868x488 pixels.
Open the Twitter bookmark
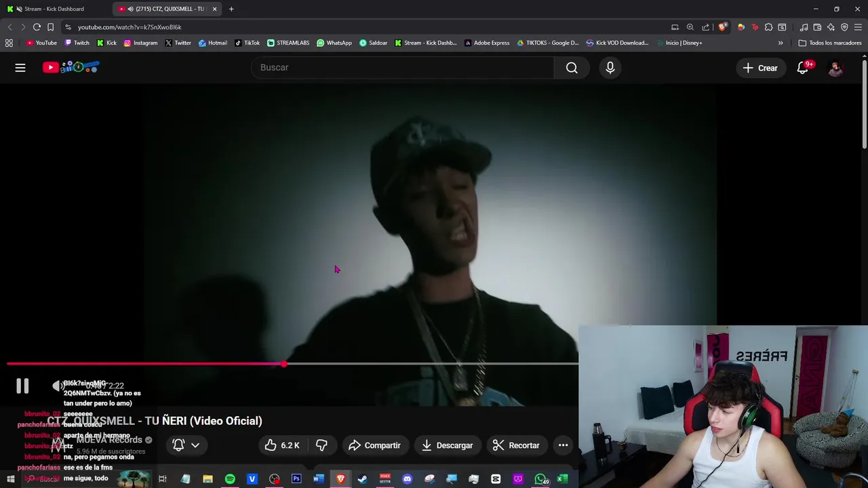point(178,43)
